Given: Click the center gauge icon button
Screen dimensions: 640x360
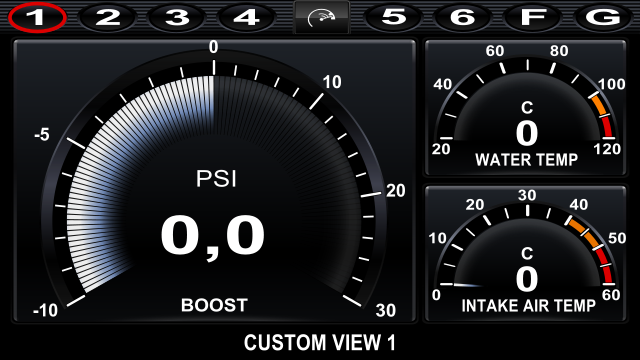Looking at the screenshot, I should click(322, 18).
